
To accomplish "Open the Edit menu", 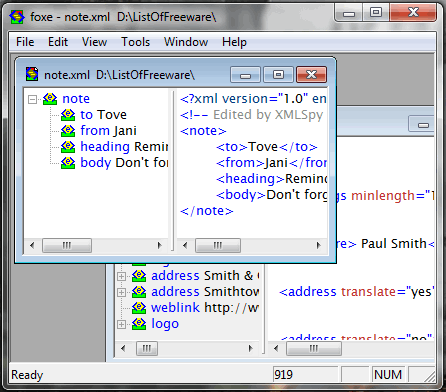I will coord(58,42).
